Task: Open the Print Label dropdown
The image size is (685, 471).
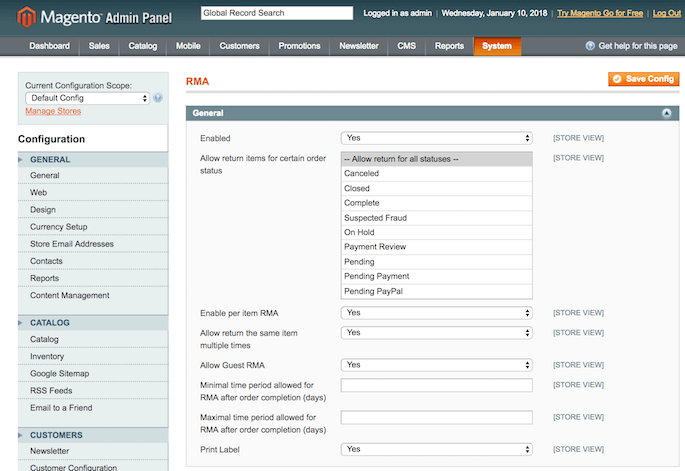Action: 436,449
